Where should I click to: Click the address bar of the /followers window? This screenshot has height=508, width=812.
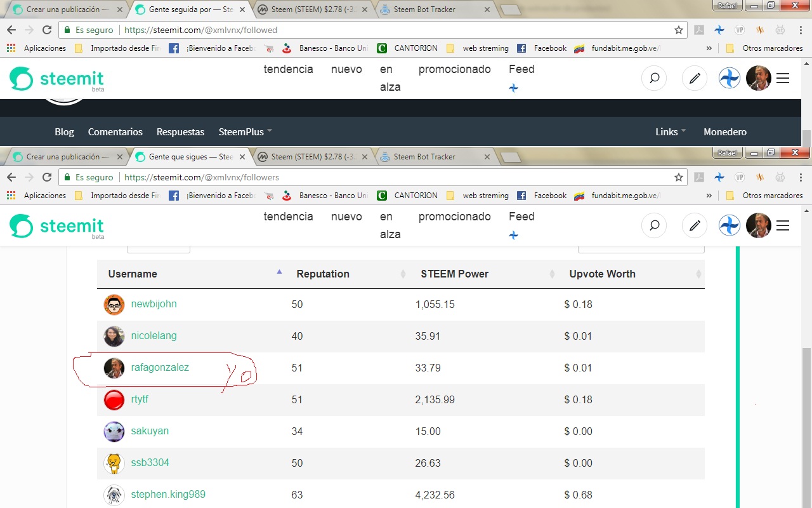pos(372,177)
